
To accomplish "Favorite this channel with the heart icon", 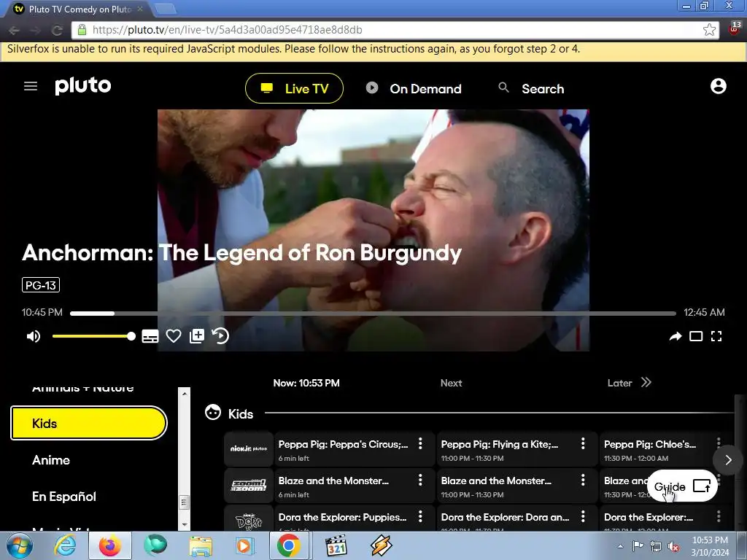I will pyautogui.click(x=174, y=336).
